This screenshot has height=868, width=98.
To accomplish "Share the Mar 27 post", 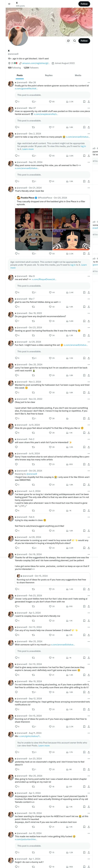I will point(89,127).
